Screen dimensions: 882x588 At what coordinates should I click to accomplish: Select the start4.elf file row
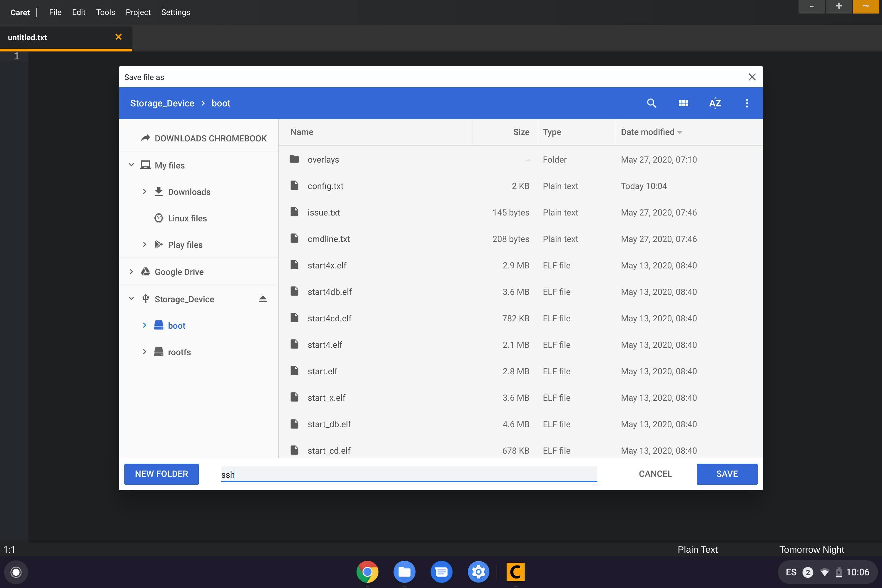coord(520,344)
